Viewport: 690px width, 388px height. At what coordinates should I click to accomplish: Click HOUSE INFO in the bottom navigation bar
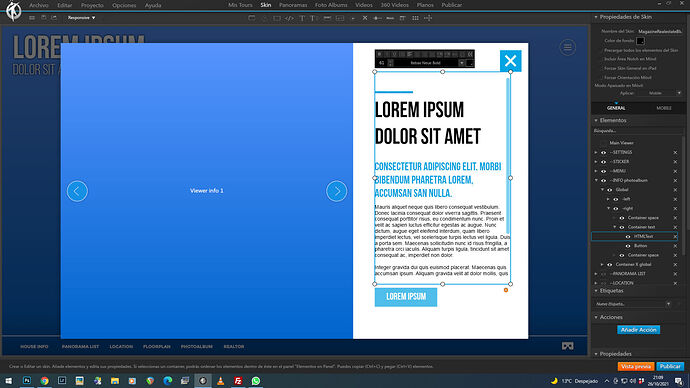[34, 347]
